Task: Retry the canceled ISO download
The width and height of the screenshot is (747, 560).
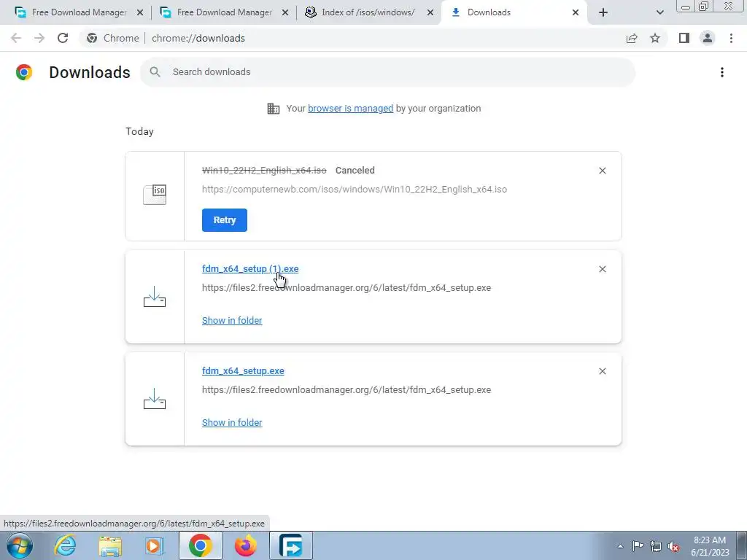Action: (x=225, y=220)
